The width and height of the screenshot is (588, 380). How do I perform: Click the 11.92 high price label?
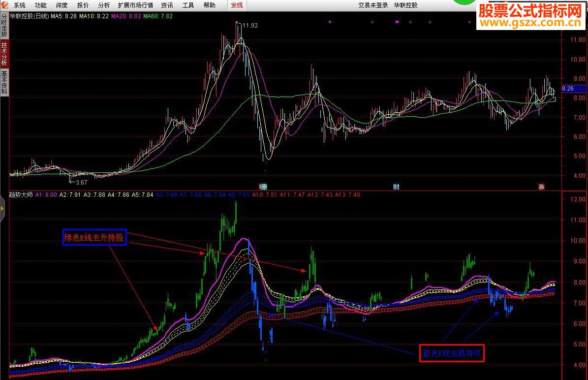[x=250, y=26]
